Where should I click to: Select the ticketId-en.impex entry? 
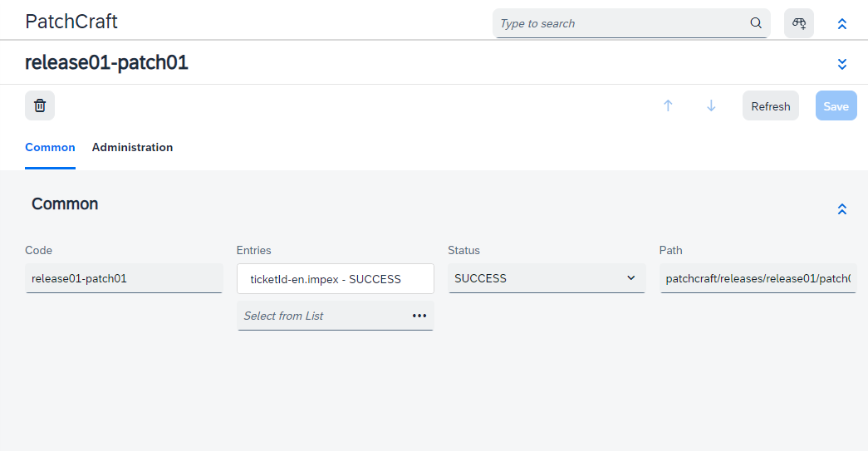(326, 279)
